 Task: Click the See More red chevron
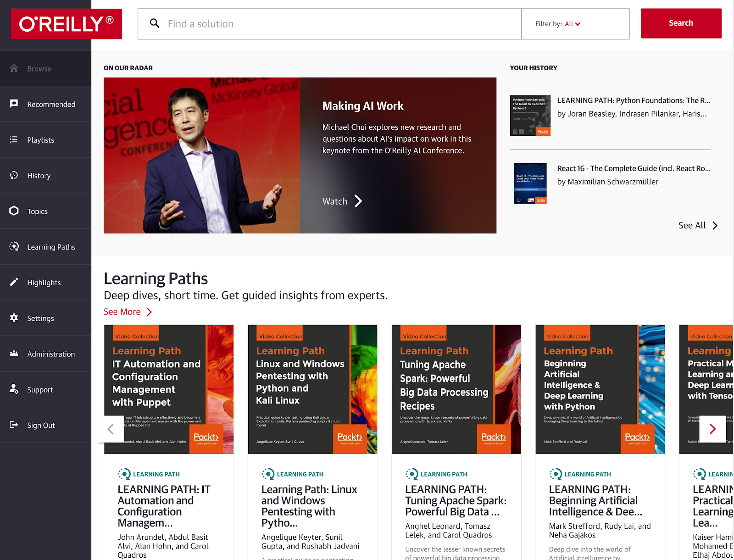149,312
